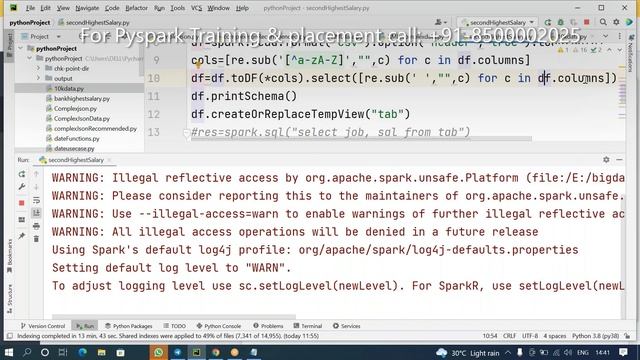Stop the running process in Run panel

click(22, 203)
